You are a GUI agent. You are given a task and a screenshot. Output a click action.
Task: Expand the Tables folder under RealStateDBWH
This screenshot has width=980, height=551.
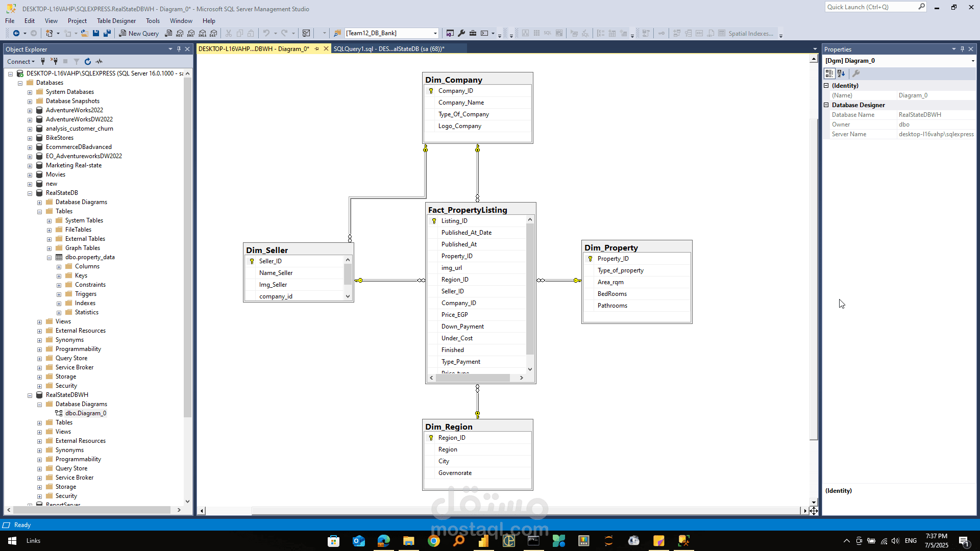coord(39,422)
